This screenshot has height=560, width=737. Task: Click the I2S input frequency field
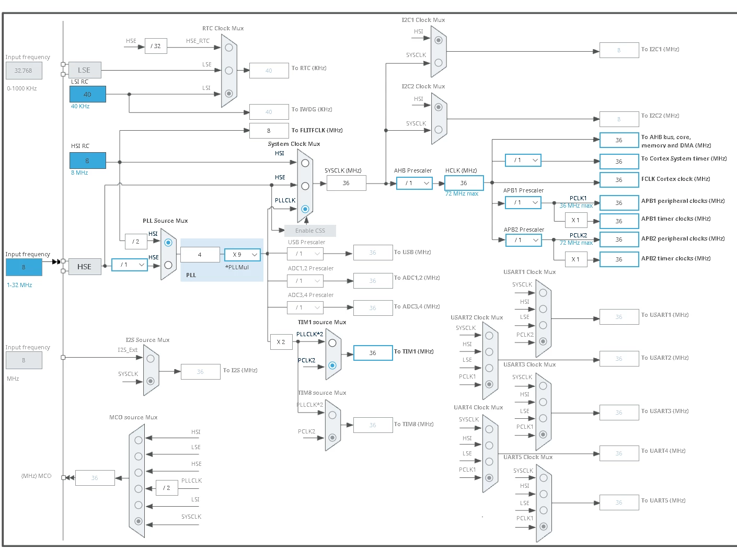click(24, 360)
